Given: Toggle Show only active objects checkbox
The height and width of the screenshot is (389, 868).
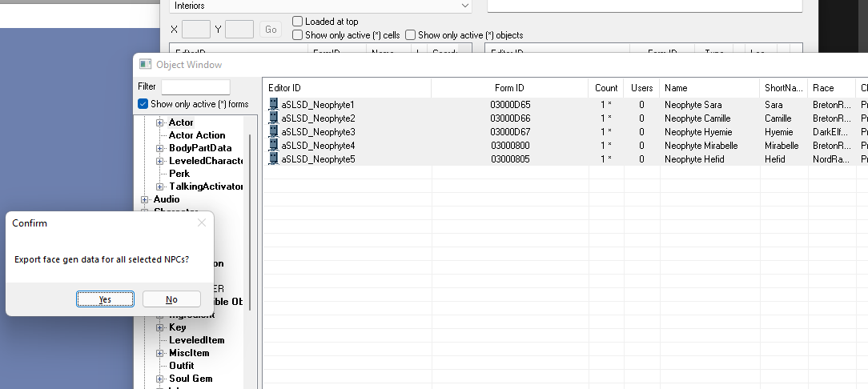Looking at the screenshot, I should coord(410,35).
